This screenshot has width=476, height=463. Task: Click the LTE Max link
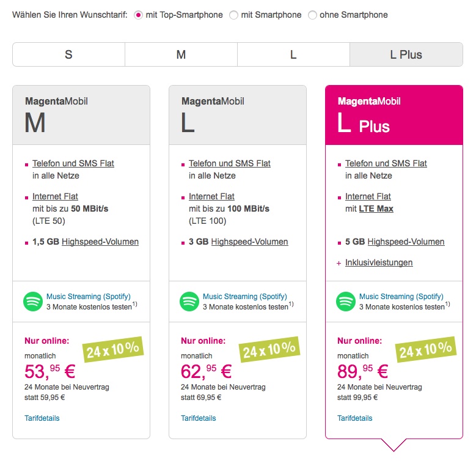(x=376, y=209)
